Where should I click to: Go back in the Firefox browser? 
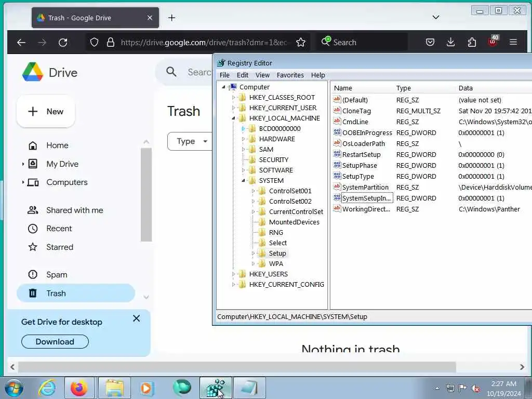(21, 43)
